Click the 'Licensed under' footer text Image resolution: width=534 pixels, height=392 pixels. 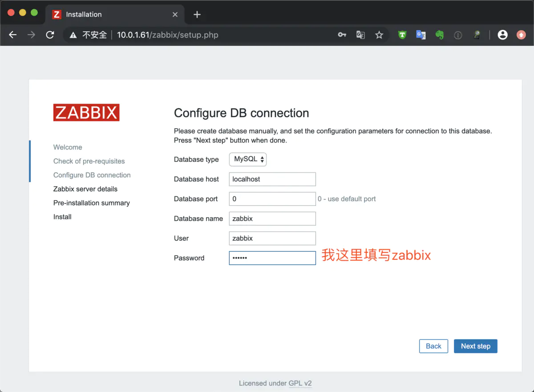(x=263, y=383)
